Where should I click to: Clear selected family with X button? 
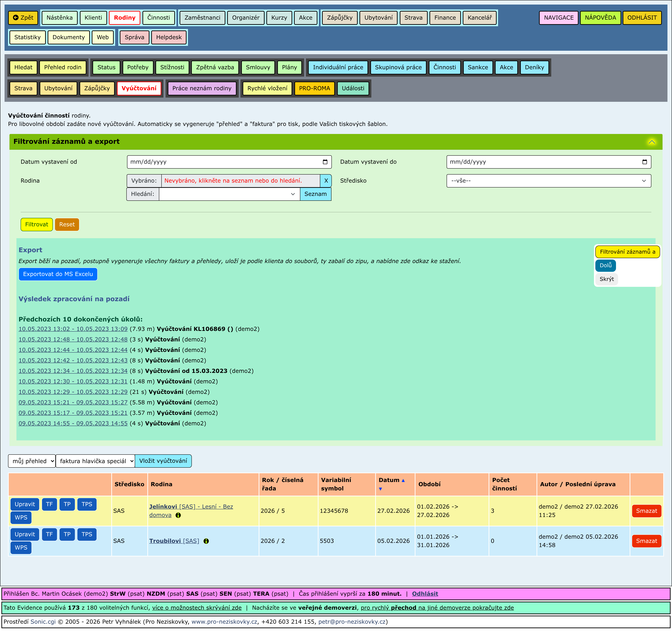(326, 181)
